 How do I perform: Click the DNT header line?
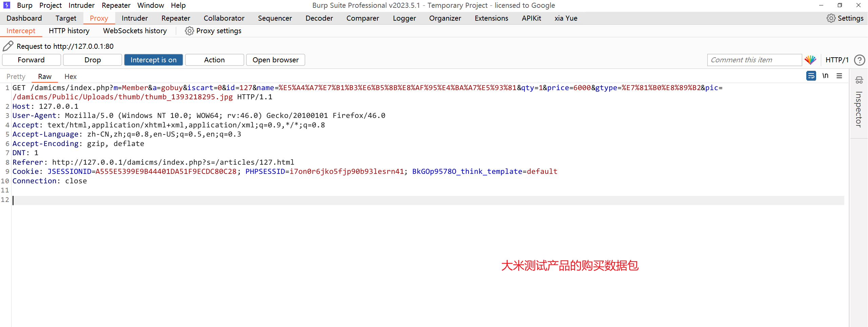tap(25, 153)
